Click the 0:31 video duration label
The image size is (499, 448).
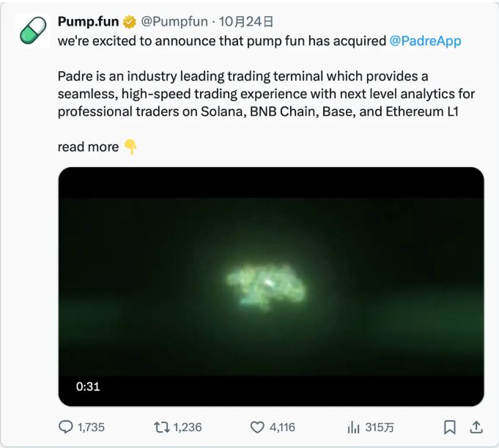[88, 386]
